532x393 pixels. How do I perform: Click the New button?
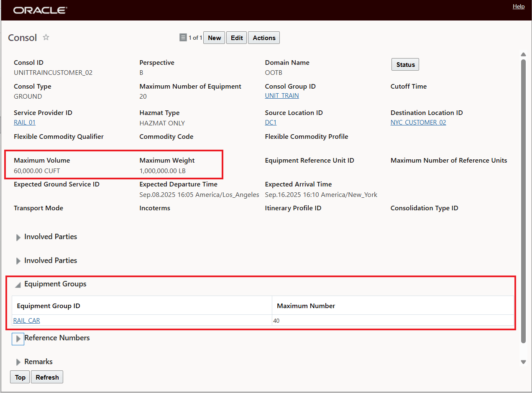click(x=214, y=38)
